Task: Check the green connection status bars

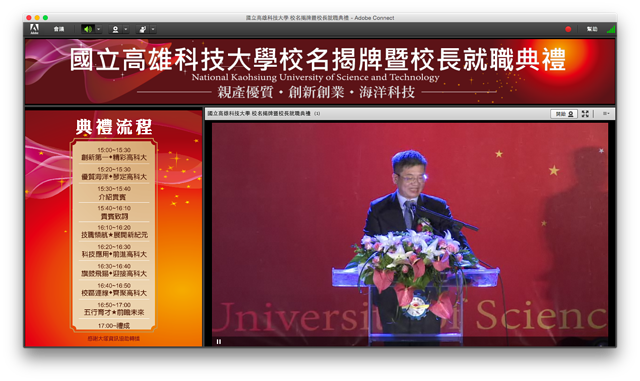Action: [x=611, y=29]
